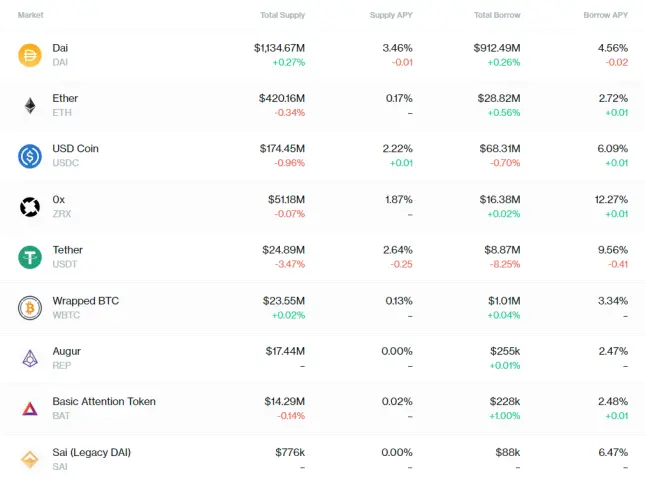This screenshot has width=645, height=479.
Task: Click the Sai Legacy DAI icon
Action: click(x=30, y=459)
